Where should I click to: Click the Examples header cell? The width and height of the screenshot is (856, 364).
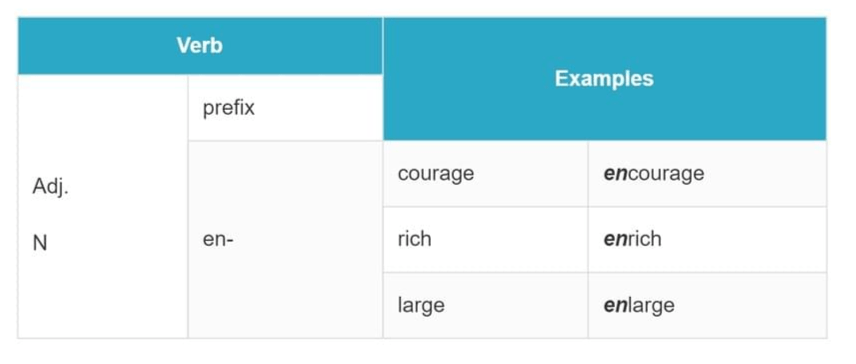pos(604,79)
